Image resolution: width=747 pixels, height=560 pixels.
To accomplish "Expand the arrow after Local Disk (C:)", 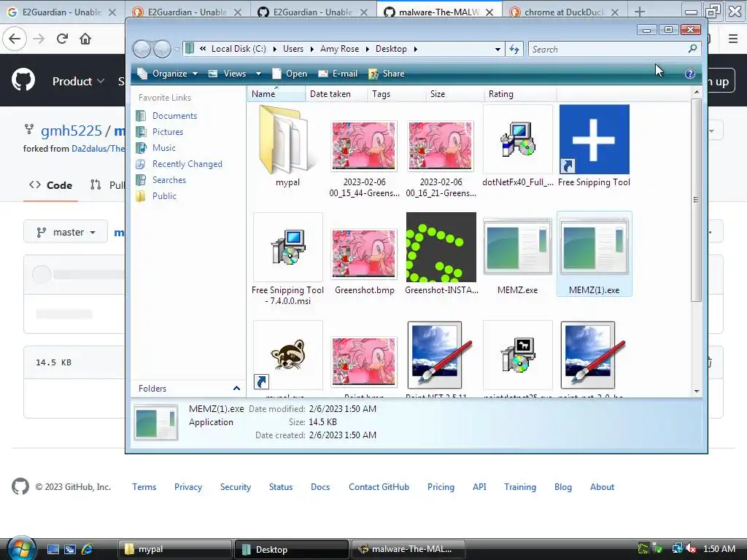I will pyautogui.click(x=274, y=49).
